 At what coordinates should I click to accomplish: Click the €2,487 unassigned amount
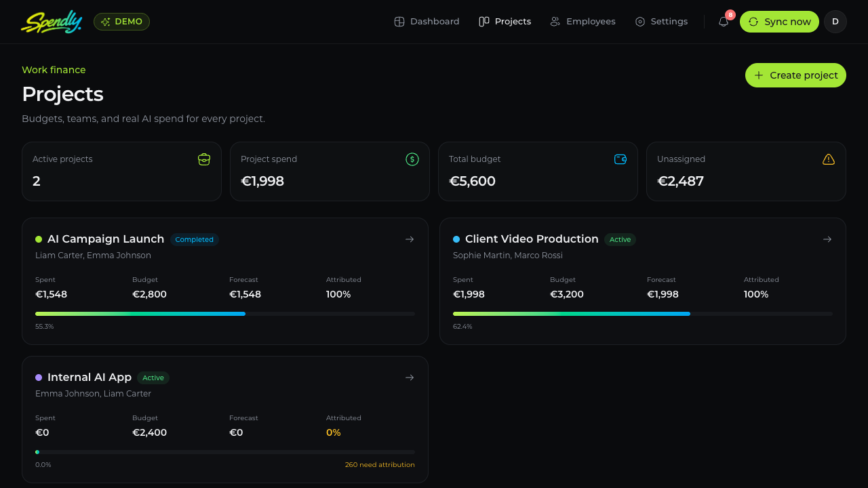click(x=680, y=181)
